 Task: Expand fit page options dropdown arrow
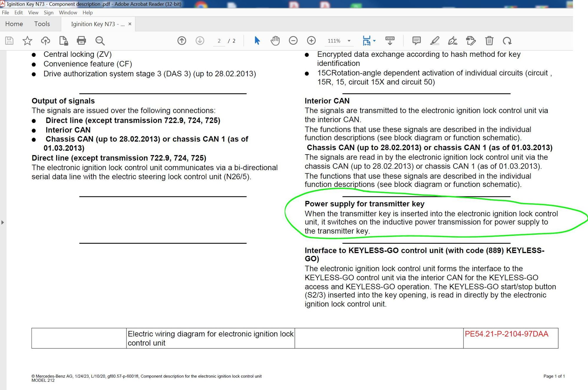[x=374, y=41]
